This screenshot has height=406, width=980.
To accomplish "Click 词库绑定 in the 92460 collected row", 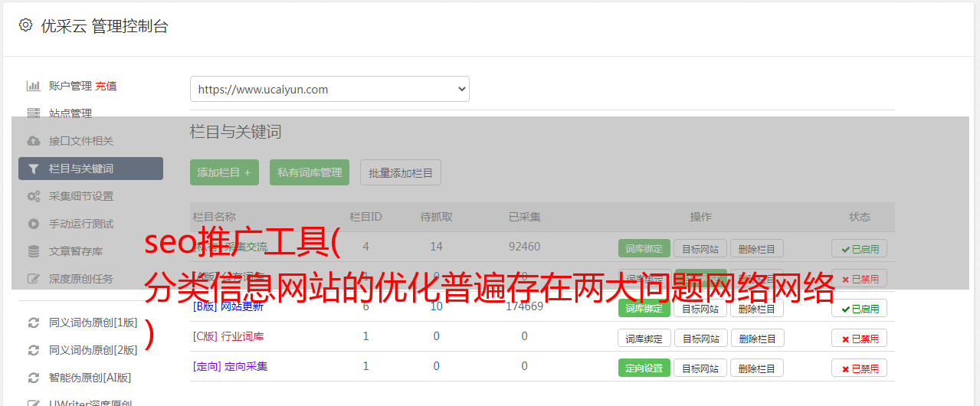I will (644, 248).
